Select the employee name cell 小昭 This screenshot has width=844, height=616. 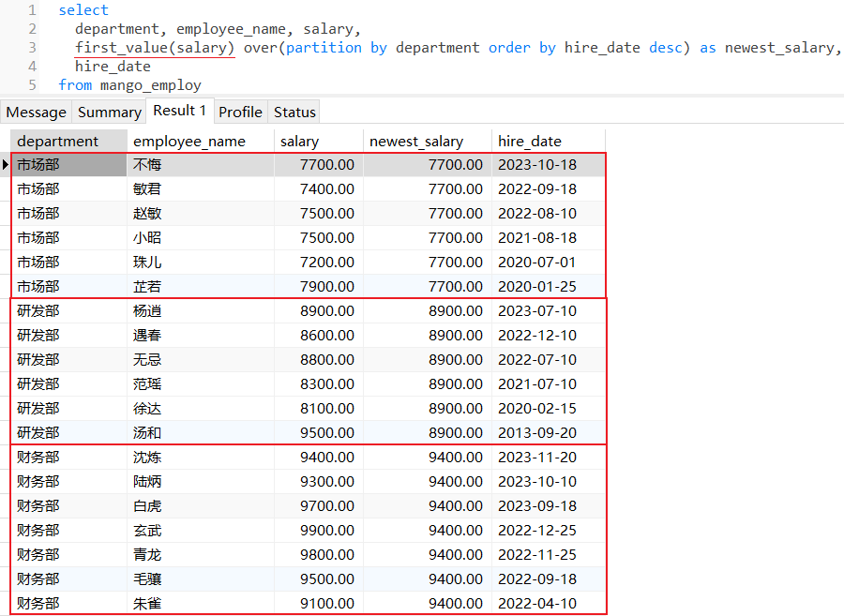click(x=201, y=238)
